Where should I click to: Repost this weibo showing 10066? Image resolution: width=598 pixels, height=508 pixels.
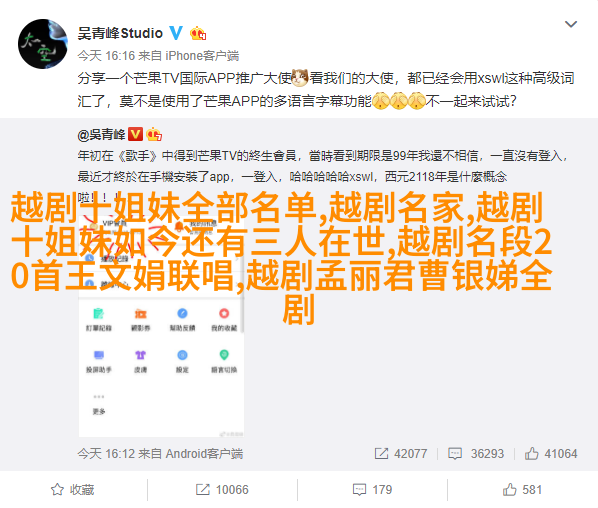[222, 489]
